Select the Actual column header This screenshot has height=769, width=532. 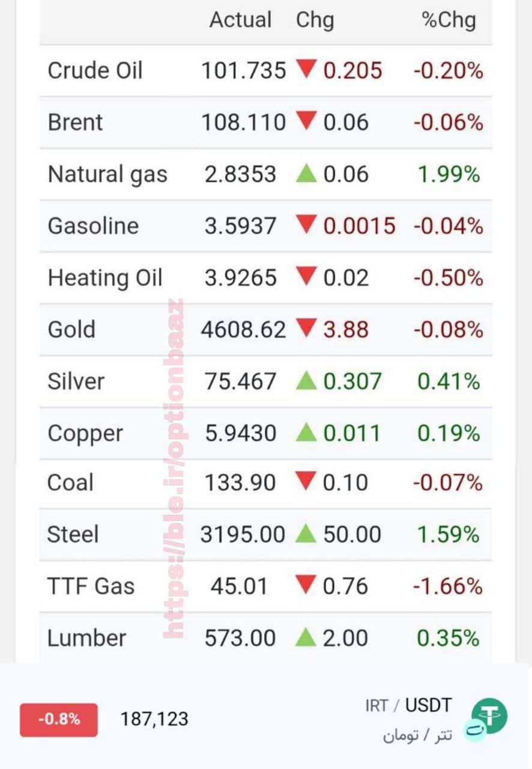[x=240, y=20]
